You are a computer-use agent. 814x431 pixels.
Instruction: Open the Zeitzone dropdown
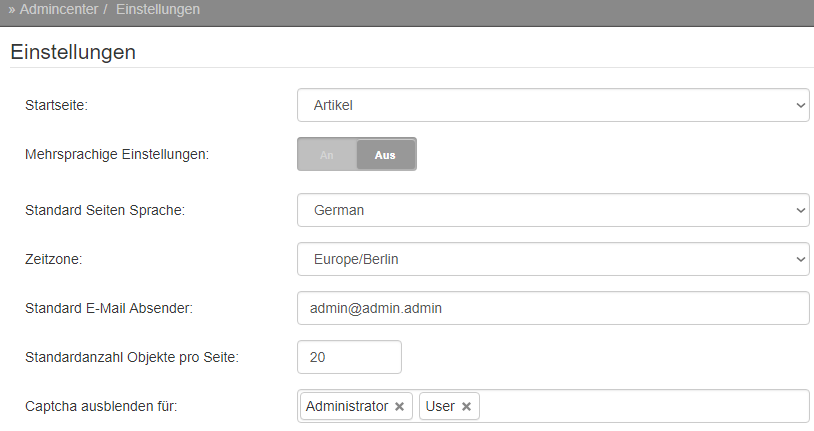coord(553,259)
